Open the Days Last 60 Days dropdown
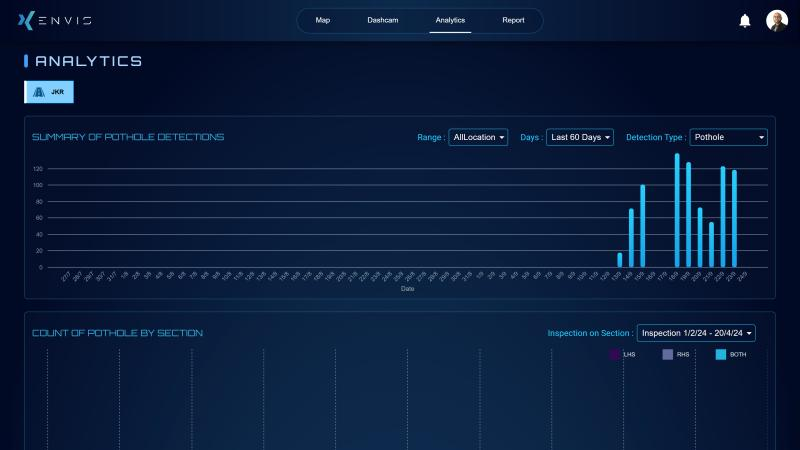Viewport: 800px width, 450px height. (x=580, y=137)
